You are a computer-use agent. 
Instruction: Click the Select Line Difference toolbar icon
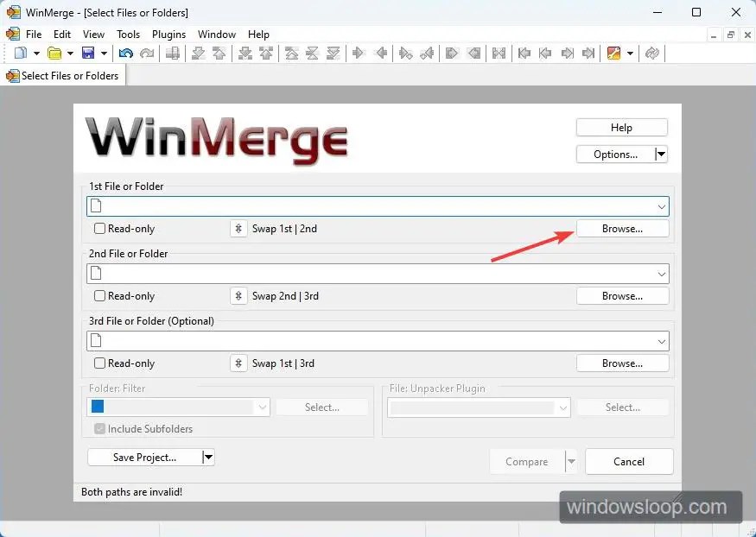(173, 53)
